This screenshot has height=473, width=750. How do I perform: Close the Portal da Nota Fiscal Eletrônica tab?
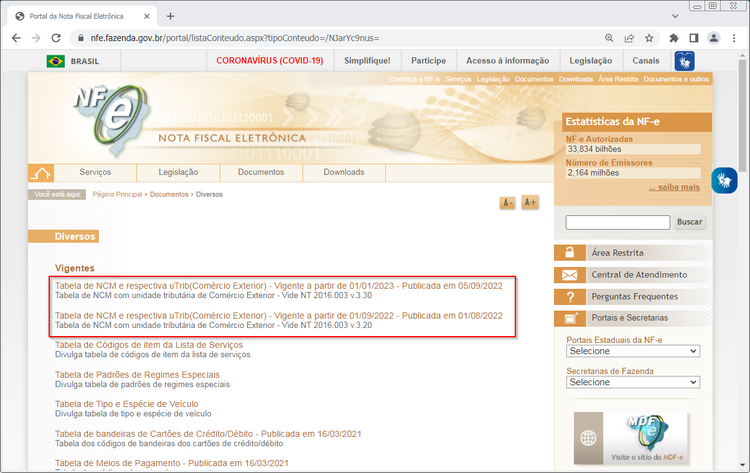147,16
